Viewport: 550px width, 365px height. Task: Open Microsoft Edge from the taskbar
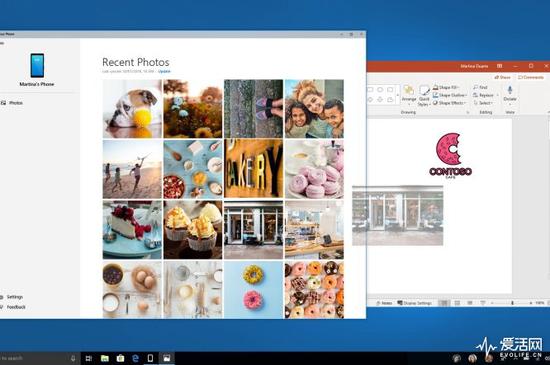click(135, 358)
